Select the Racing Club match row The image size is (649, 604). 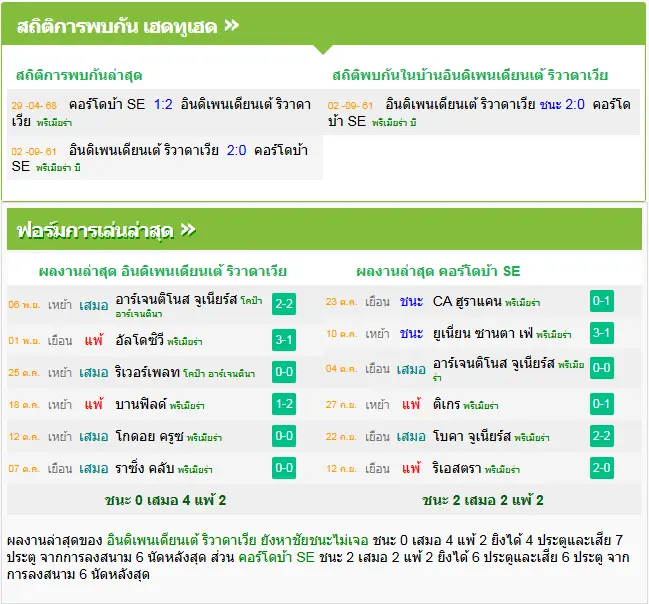click(165, 469)
